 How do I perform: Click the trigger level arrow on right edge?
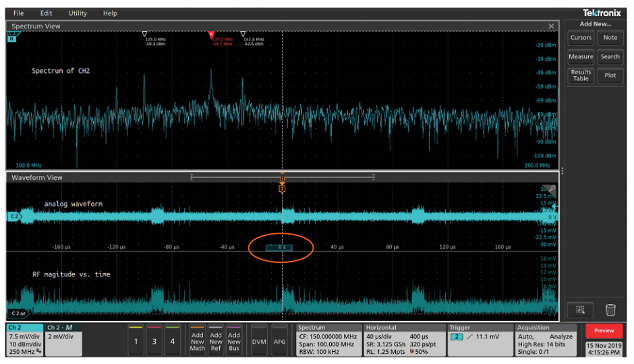click(x=555, y=206)
